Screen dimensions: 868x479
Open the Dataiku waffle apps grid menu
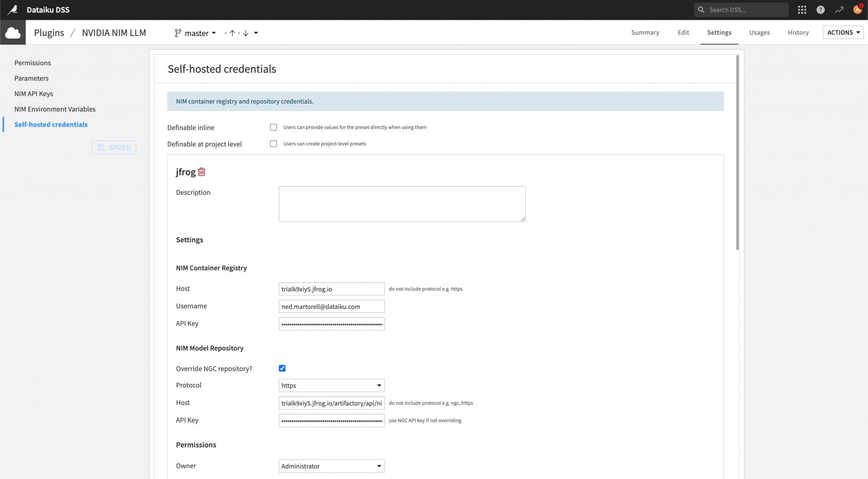[x=802, y=9]
